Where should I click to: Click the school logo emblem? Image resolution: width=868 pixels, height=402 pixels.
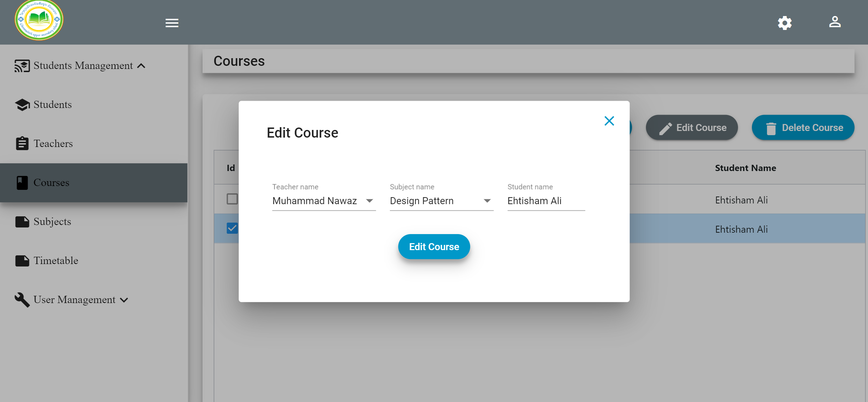click(39, 20)
